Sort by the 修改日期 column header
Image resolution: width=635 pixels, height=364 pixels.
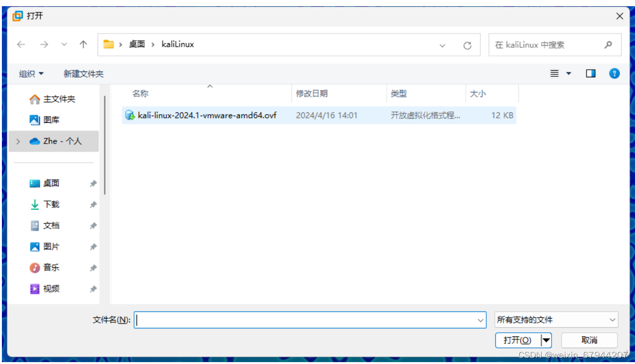pos(339,93)
